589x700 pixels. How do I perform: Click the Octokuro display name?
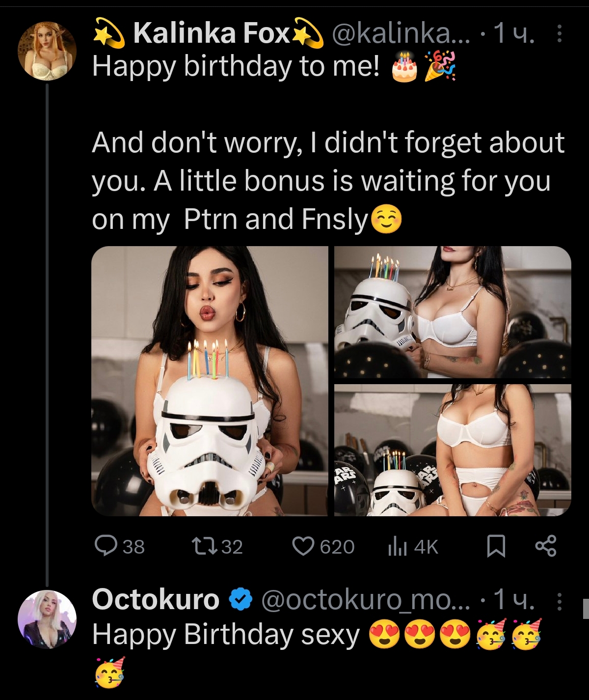coord(156,599)
